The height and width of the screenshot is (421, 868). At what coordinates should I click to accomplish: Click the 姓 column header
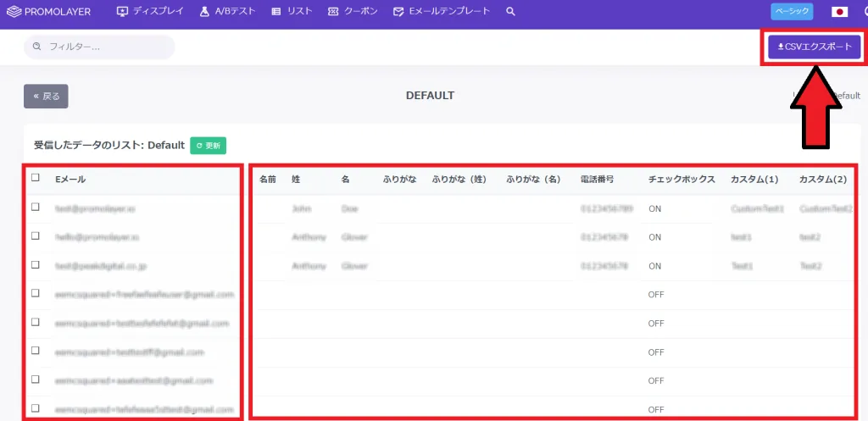click(296, 180)
